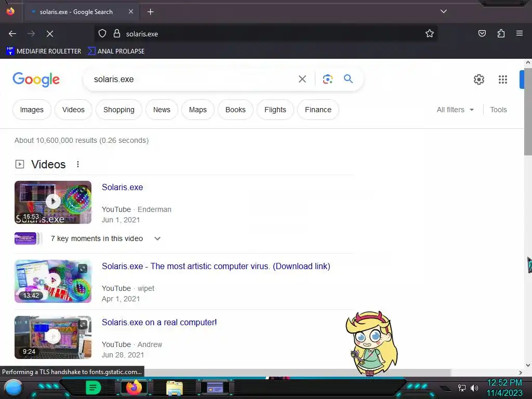This screenshot has width=532, height=399.
Task: View site security via the padlock icon
Action: coord(117,34)
